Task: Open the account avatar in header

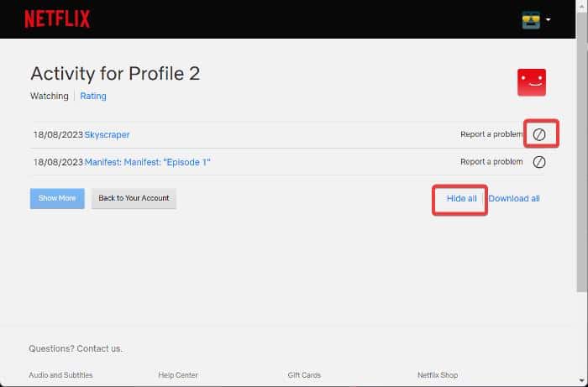Action: [531, 20]
